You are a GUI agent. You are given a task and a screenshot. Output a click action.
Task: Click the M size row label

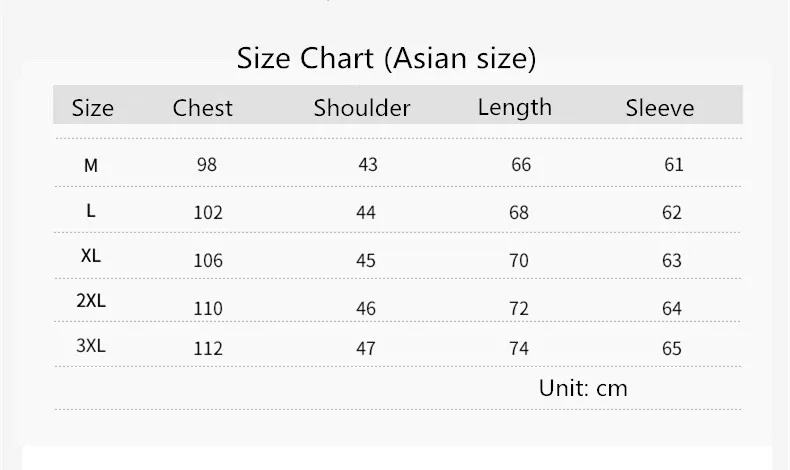coord(91,165)
